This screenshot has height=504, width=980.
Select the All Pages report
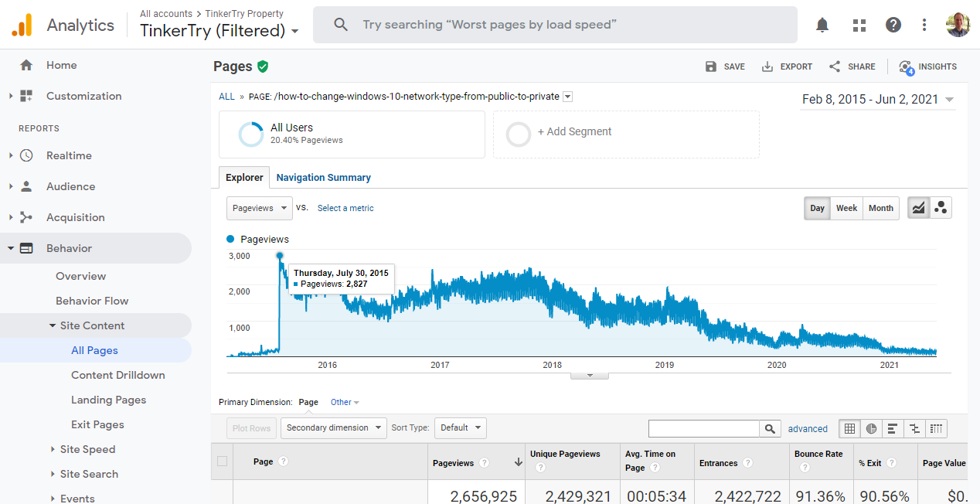point(95,350)
